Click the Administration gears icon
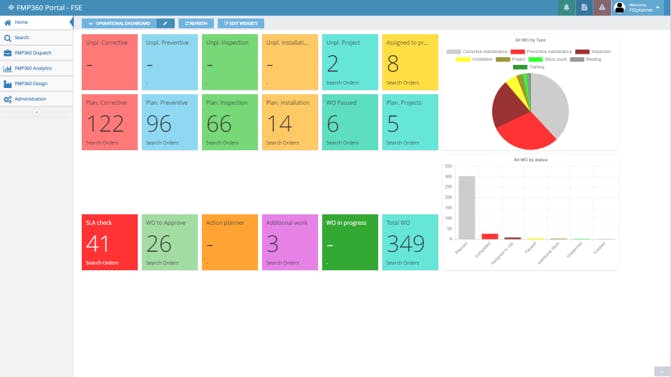This screenshot has width=671, height=377. point(7,99)
